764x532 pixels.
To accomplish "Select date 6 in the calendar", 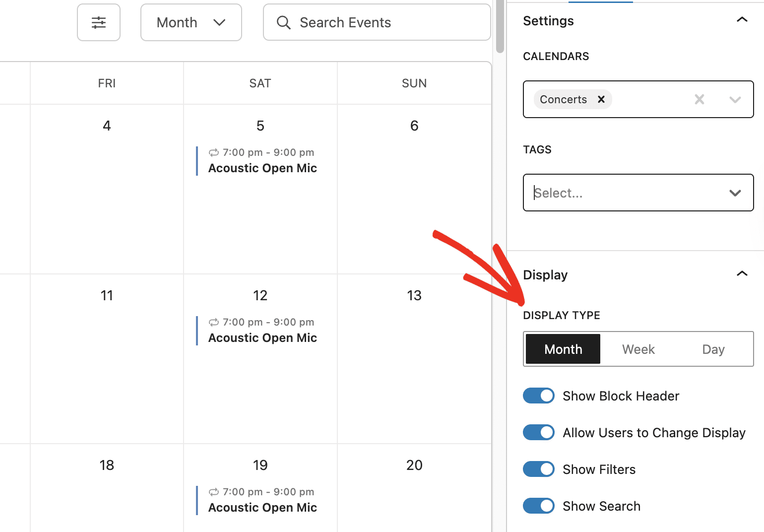I will tap(414, 126).
